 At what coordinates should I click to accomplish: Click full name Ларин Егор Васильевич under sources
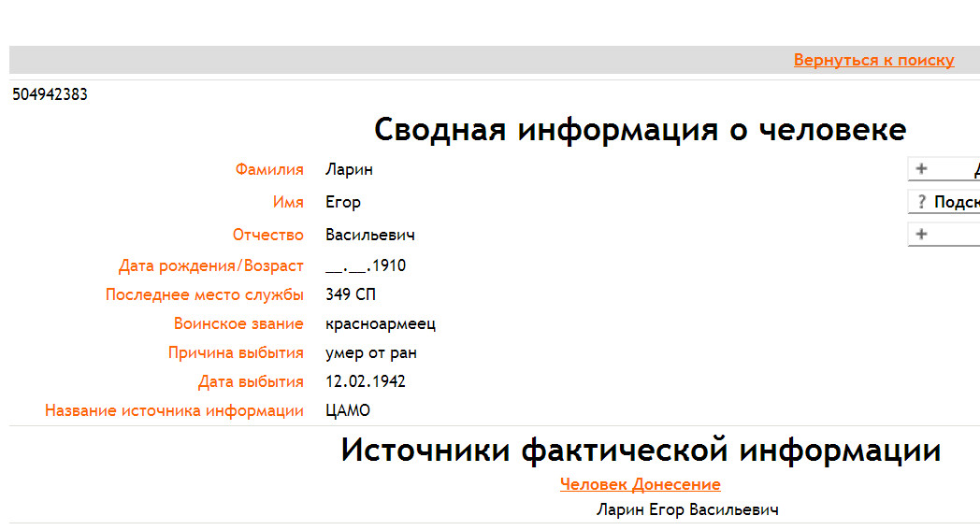click(x=687, y=509)
